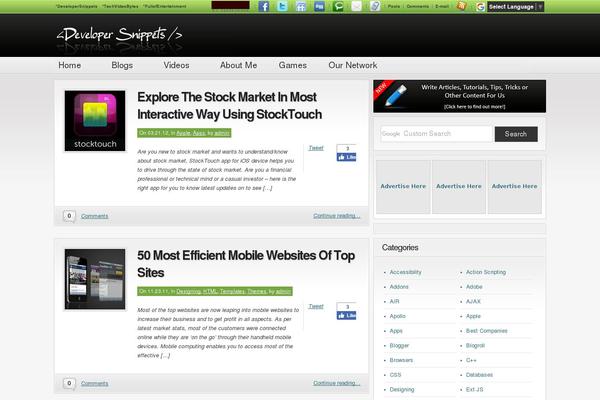Open the stocktouch post thumbnail
600x400 pixels.
tap(95, 121)
